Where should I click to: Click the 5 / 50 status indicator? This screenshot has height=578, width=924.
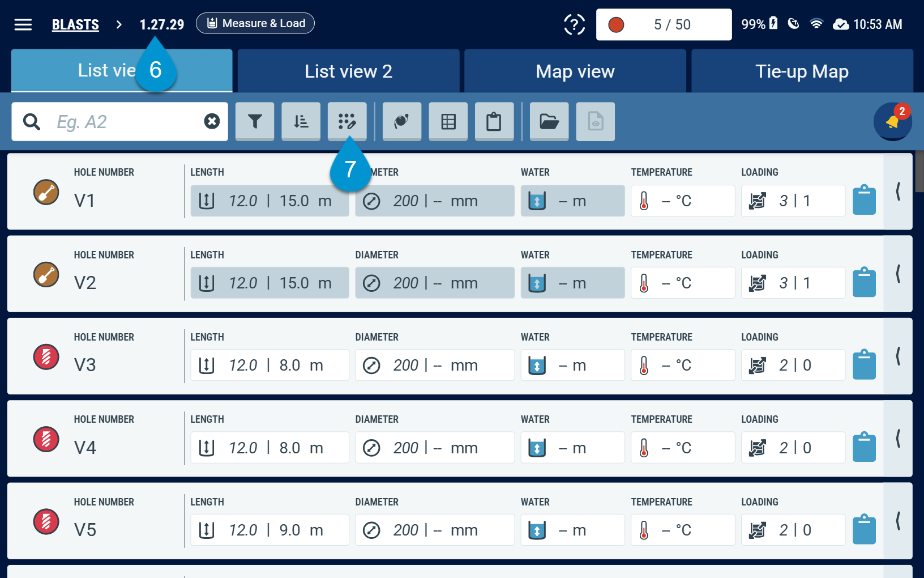664,24
